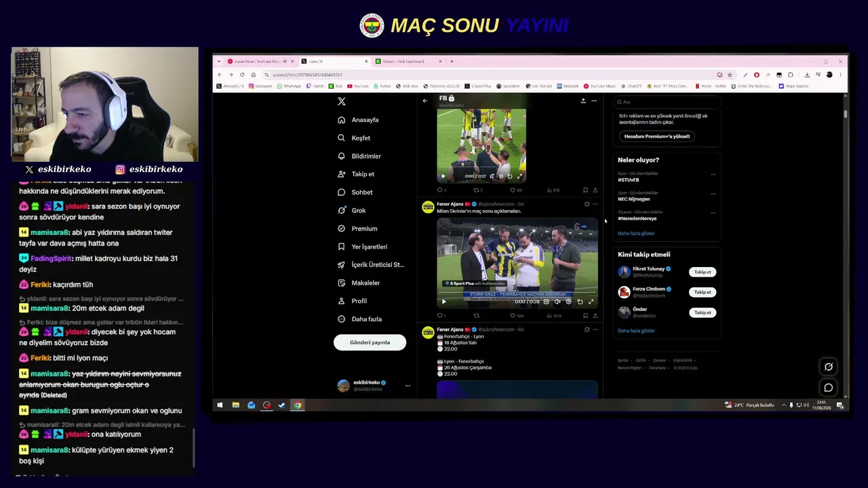
Task: Reply to the first video post
Action: pos(440,190)
